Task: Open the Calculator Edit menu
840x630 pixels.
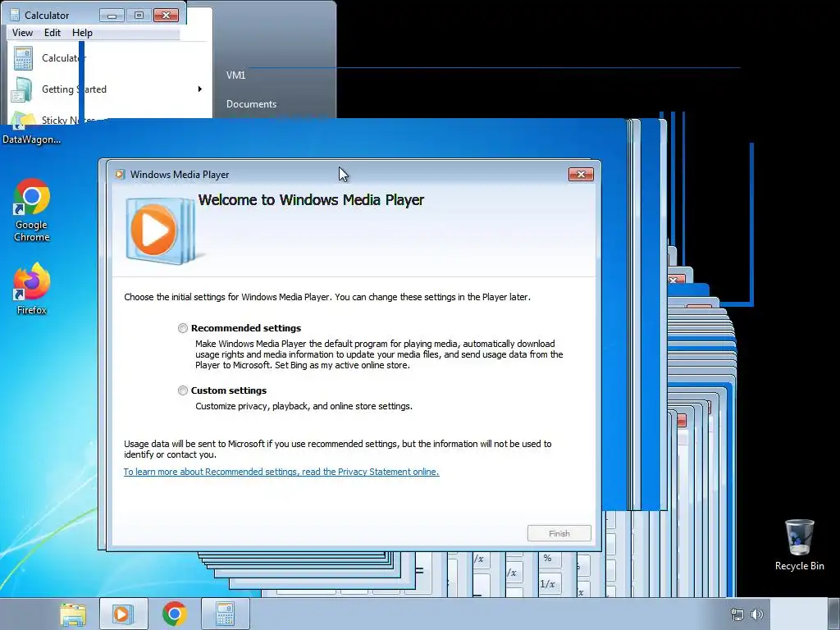Action: 52,33
